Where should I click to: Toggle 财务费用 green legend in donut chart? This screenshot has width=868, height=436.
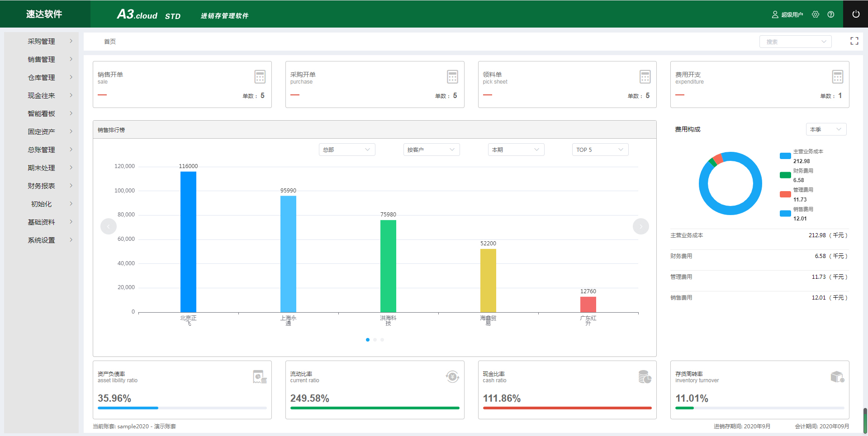click(785, 175)
